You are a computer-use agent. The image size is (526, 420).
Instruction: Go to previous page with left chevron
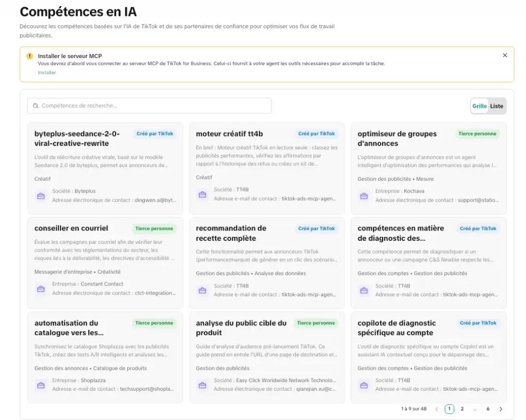[x=437, y=409]
